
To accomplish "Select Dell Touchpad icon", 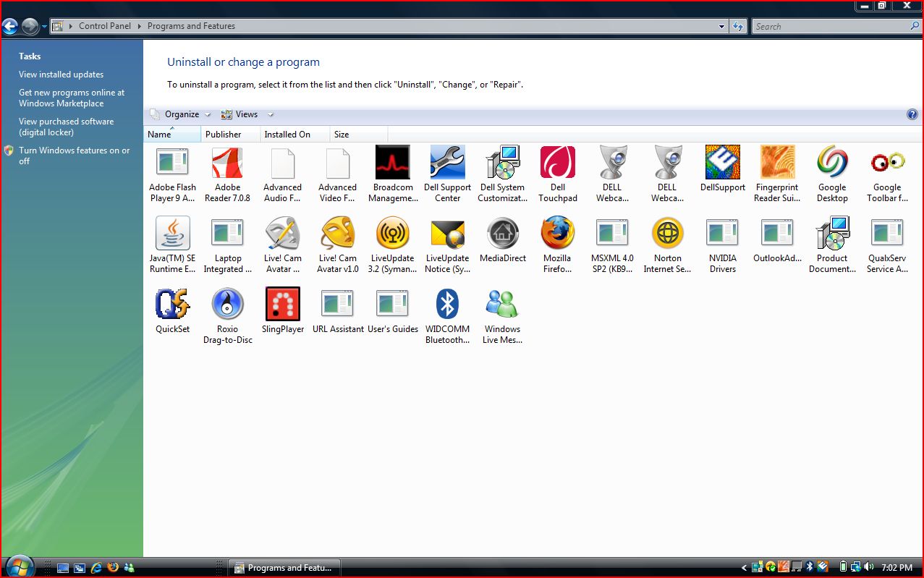I will (x=557, y=162).
